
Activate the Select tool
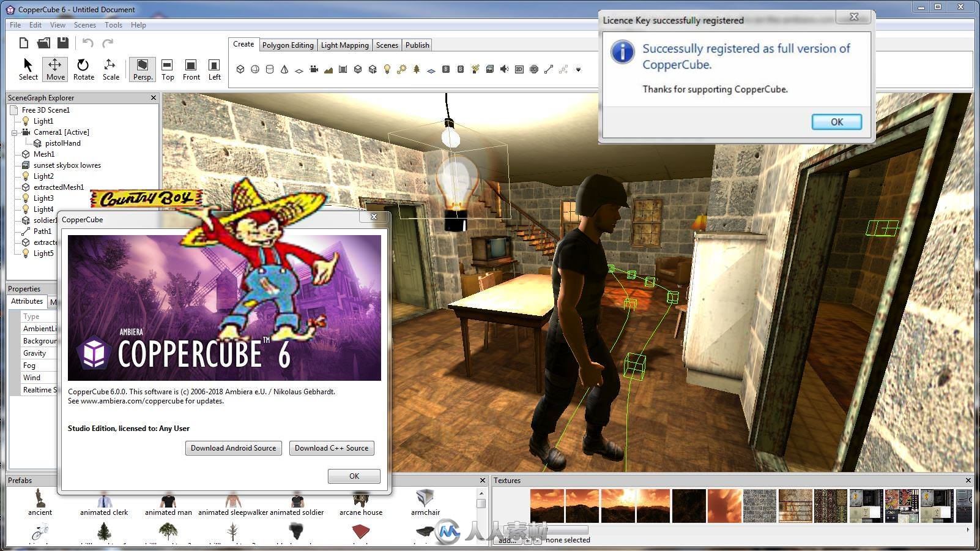tap(28, 69)
